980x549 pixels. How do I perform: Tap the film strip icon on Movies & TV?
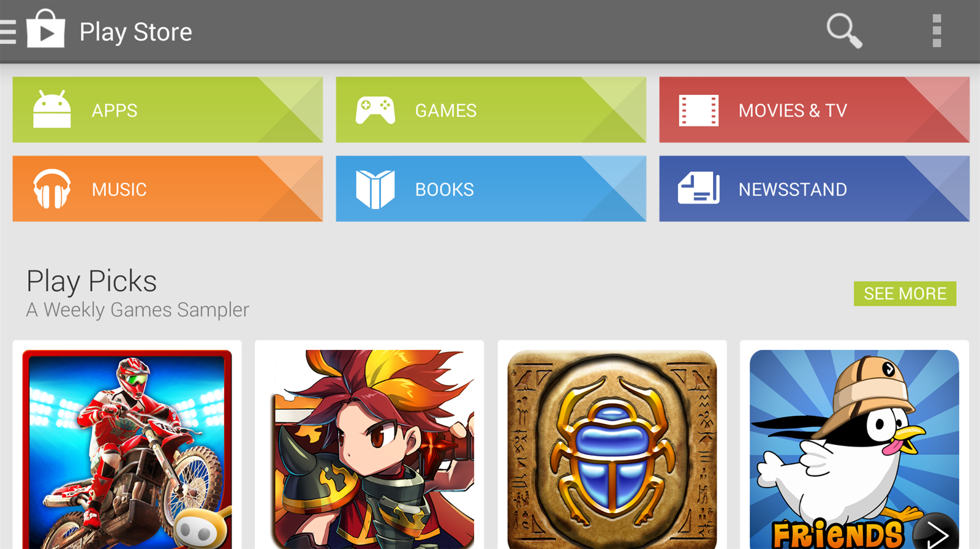pyautogui.click(x=699, y=110)
